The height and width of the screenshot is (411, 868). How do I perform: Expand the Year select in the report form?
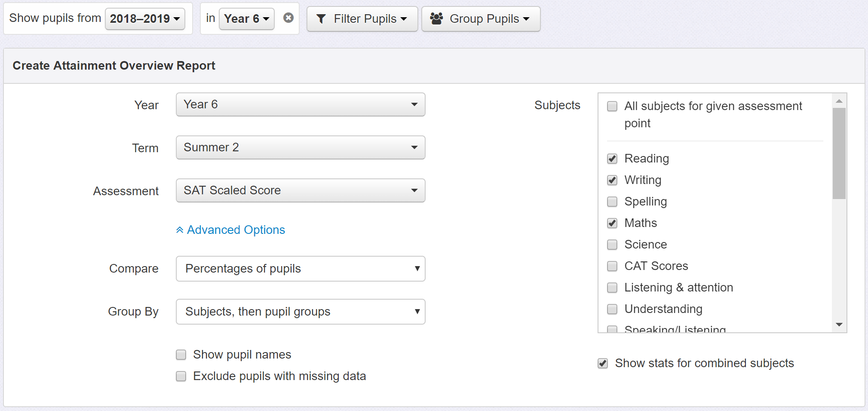click(301, 104)
